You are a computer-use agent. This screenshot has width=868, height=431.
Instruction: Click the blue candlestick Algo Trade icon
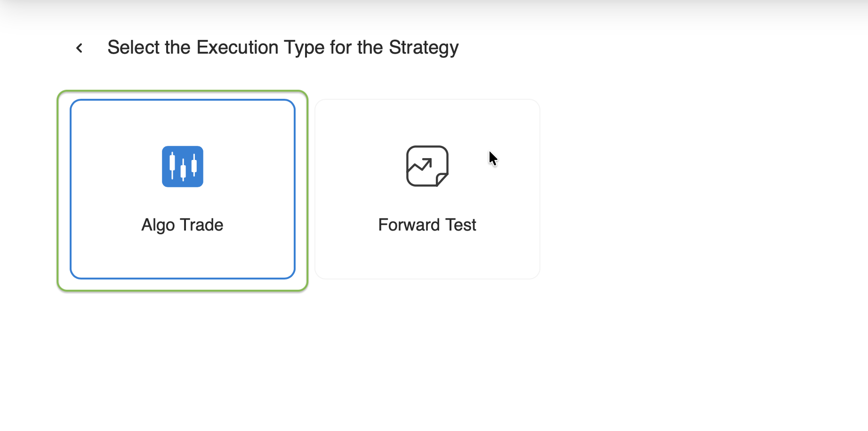point(183,167)
